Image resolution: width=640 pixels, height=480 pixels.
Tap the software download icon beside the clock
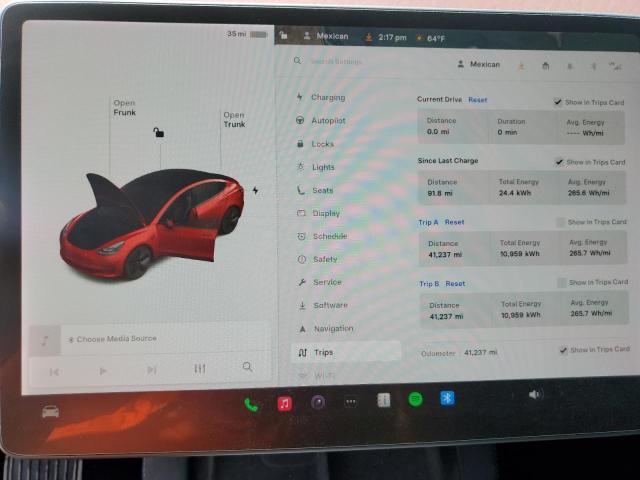click(x=369, y=38)
